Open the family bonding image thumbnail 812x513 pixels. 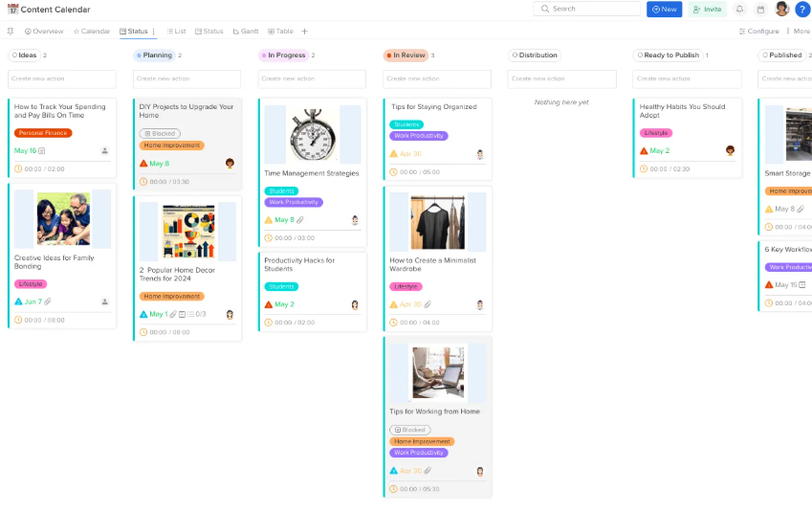pos(63,218)
